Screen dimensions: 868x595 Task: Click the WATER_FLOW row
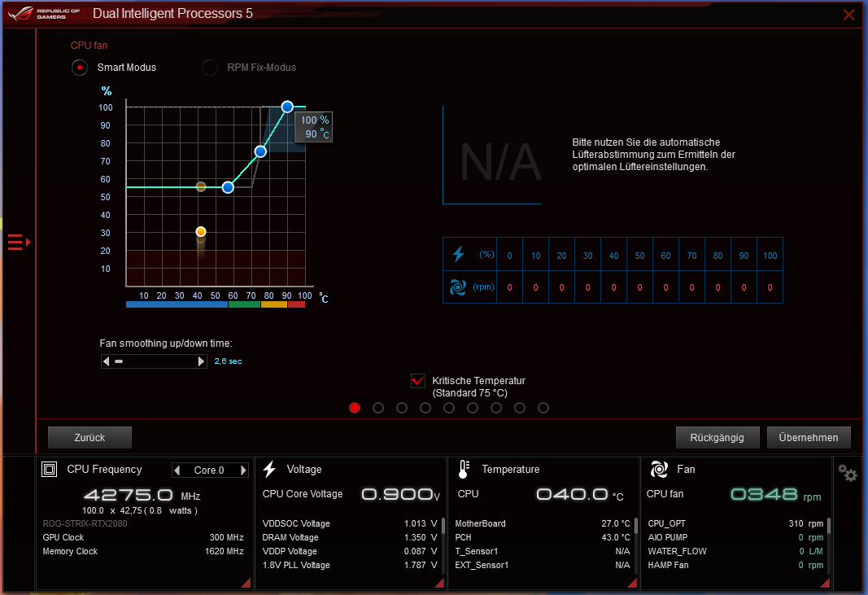(x=735, y=551)
